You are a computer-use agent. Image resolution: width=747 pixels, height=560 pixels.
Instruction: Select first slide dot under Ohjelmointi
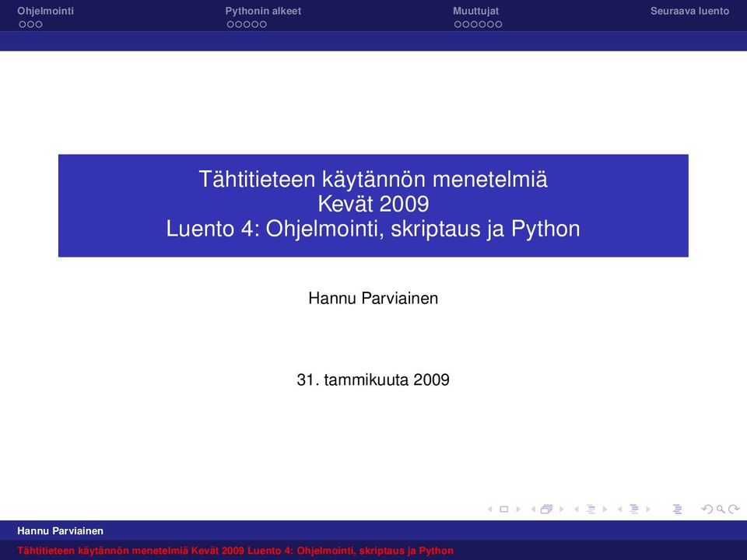pyautogui.click(x=23, y=24)
